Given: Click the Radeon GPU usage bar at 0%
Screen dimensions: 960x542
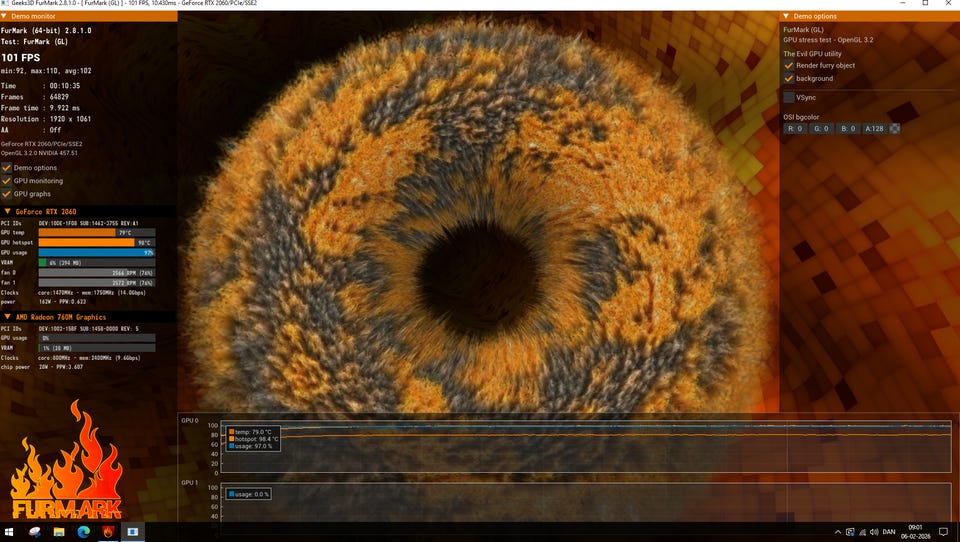Looking at the screenshot, I should pos(97,338).
